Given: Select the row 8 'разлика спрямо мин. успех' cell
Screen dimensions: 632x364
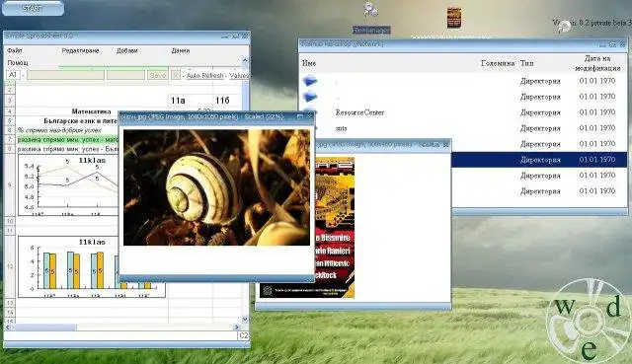Looking at the screenshot, I should point(67,149).
